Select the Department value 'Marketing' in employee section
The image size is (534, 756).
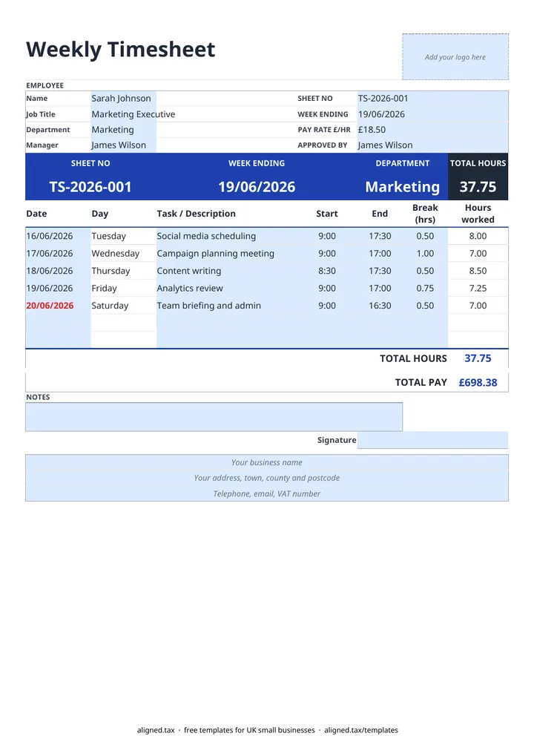click(x=113, y=130)
